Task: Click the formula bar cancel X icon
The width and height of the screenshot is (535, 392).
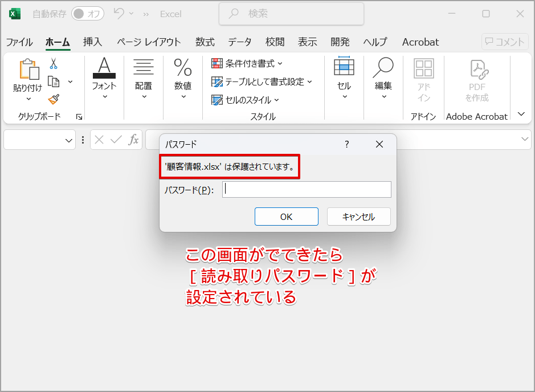Action: point(99,140)
